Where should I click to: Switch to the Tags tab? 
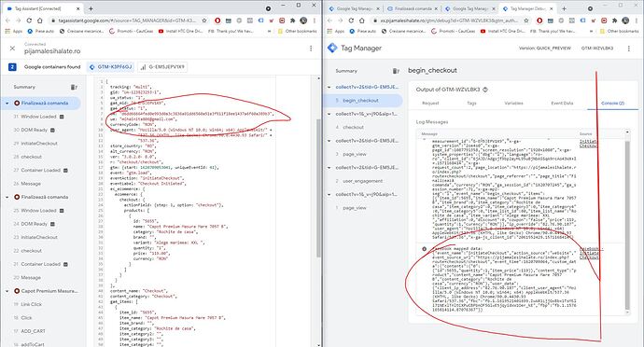pyautogui.click(x=471, y=103)
